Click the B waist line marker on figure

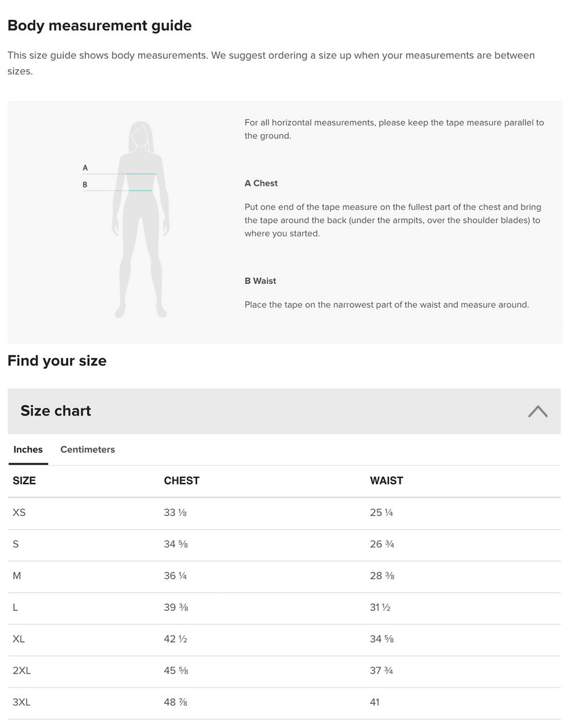[85, 185]
